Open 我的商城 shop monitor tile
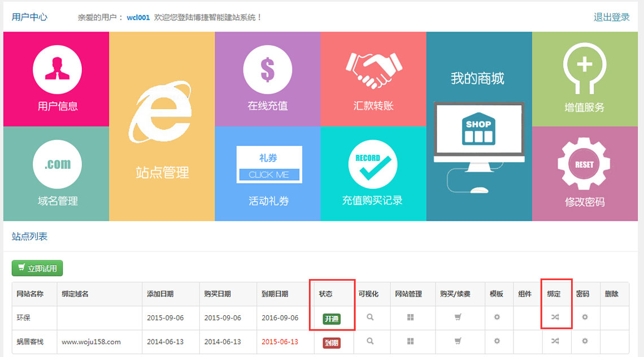Viewport: 644px width, 357px height. coord(478,126)
